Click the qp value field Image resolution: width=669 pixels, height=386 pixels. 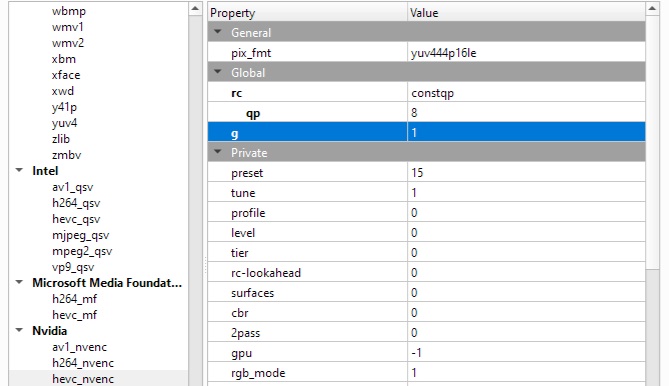click(526, 113)
